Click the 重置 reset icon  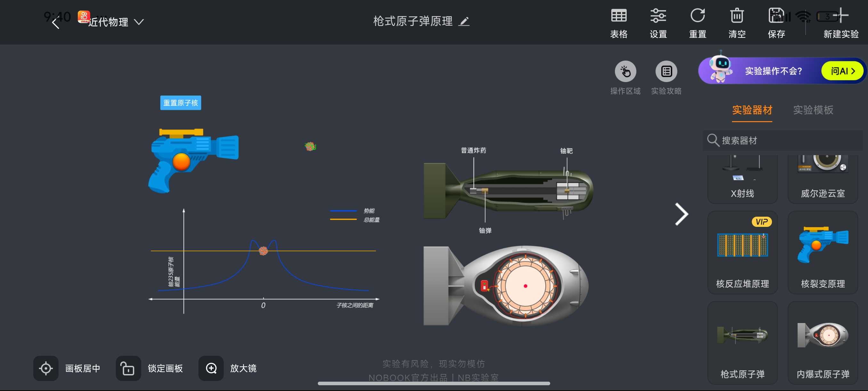697,16
